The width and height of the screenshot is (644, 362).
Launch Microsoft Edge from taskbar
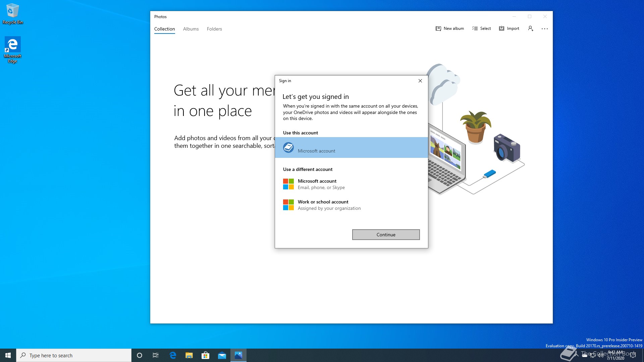[173, 355]
